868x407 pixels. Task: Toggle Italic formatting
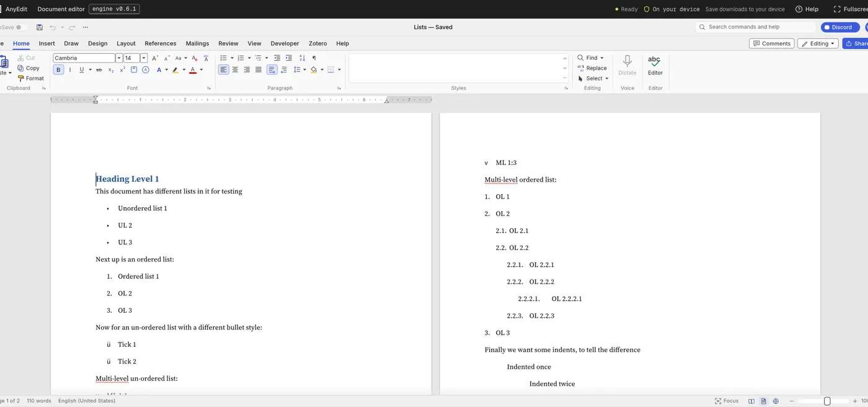(69, 70)
